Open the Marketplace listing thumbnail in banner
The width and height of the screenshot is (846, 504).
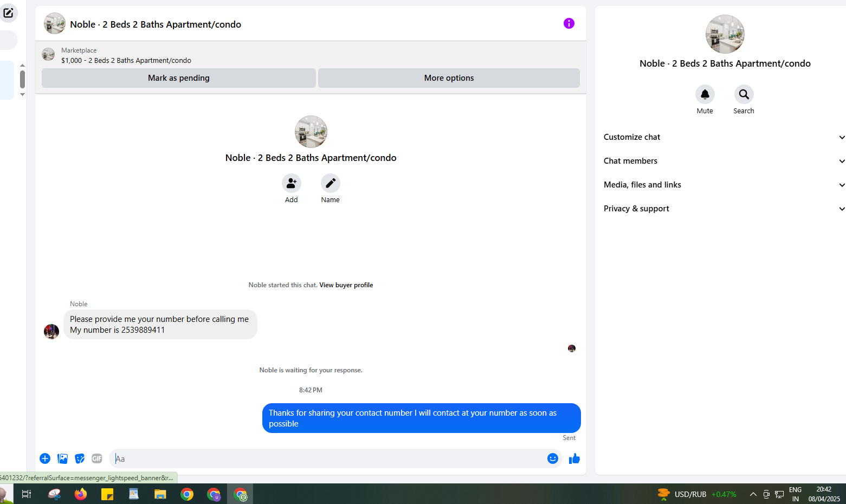pyautogui.click(x=48, y=54)
